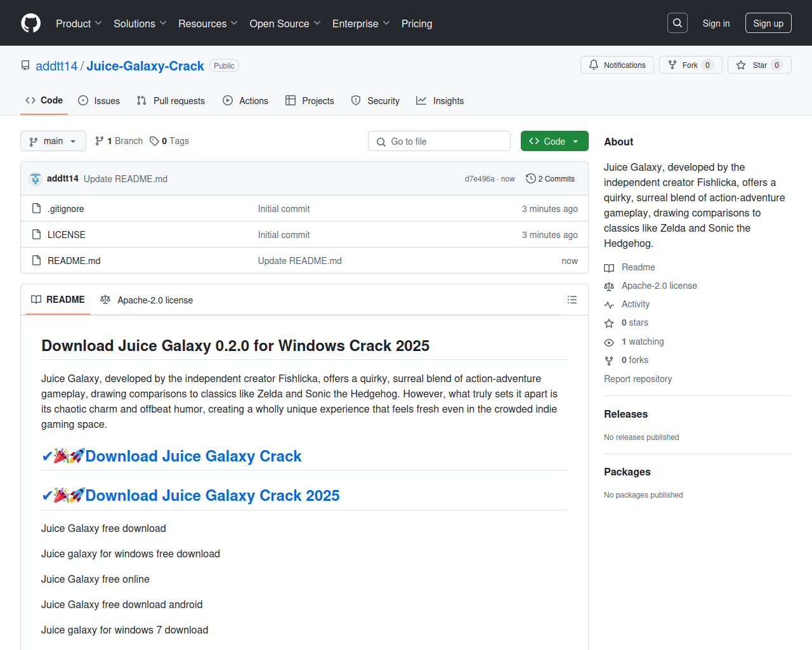812x650 pixels.
Task: View the 1 Branch link
Action: [119, 141]
